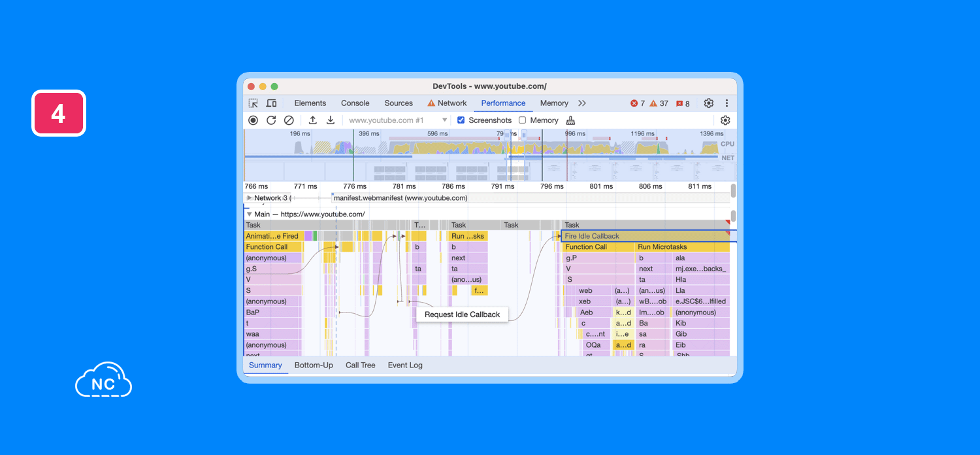Click the left overview selection handle
The height and width of the screenshot is (455, 980).
point(507,135)
